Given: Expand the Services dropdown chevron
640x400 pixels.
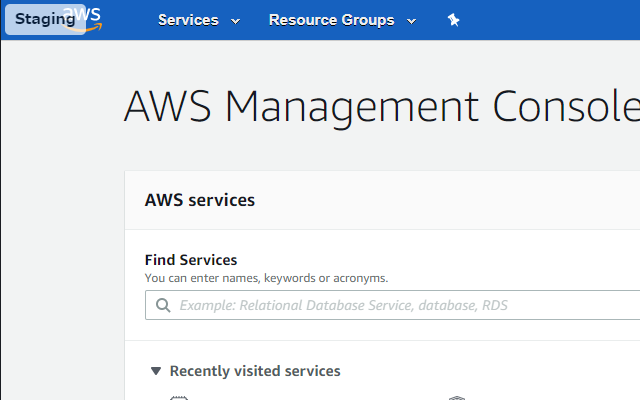Looking at the screenshot, I should click(236, 21).
